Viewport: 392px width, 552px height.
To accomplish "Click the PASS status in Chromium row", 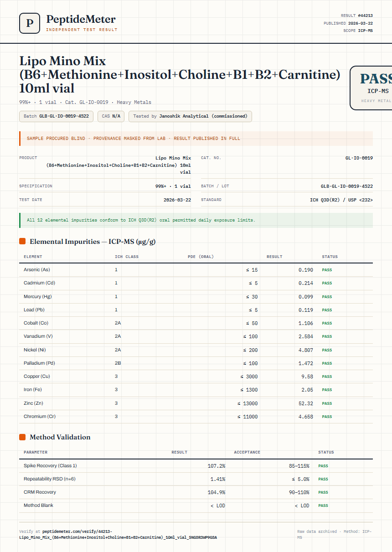I will coord(327,417).
